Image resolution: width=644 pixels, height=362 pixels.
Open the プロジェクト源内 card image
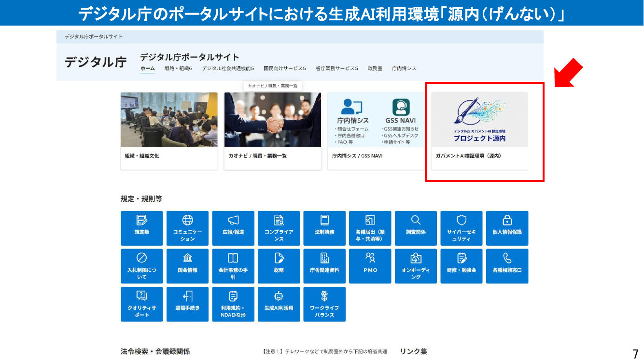click(x=479, y=119)
